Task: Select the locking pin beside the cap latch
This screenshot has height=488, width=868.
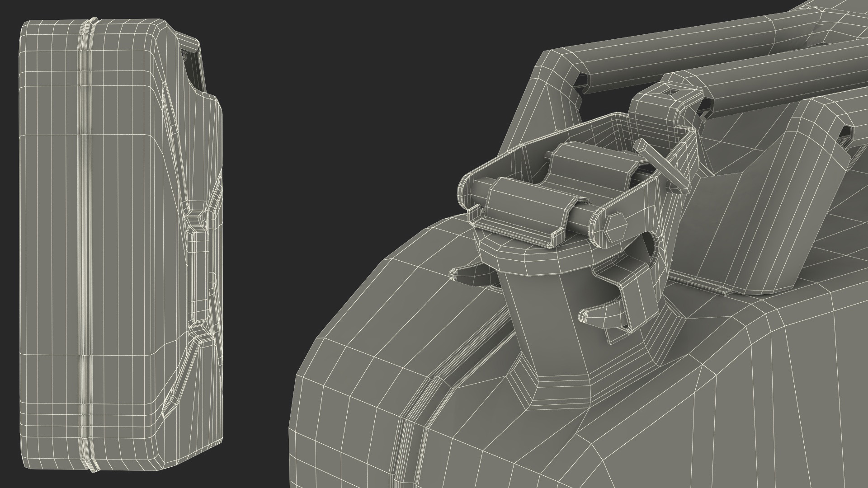Action: 661,166
